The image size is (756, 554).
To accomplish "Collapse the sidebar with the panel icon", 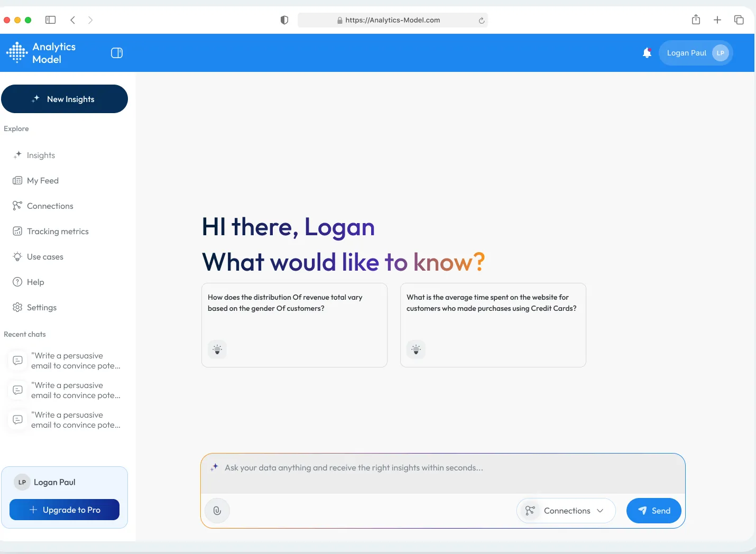I will [x=117, y=53].
